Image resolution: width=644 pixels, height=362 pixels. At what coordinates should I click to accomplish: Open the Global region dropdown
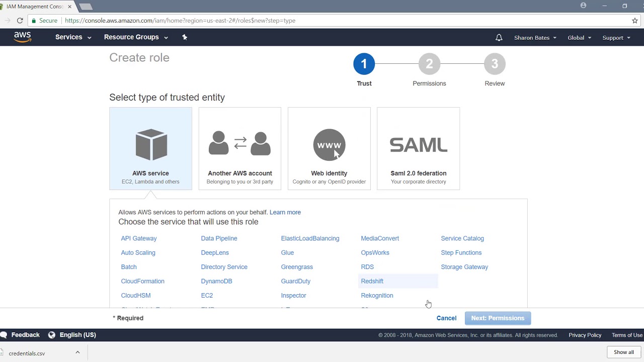[580, 38]
